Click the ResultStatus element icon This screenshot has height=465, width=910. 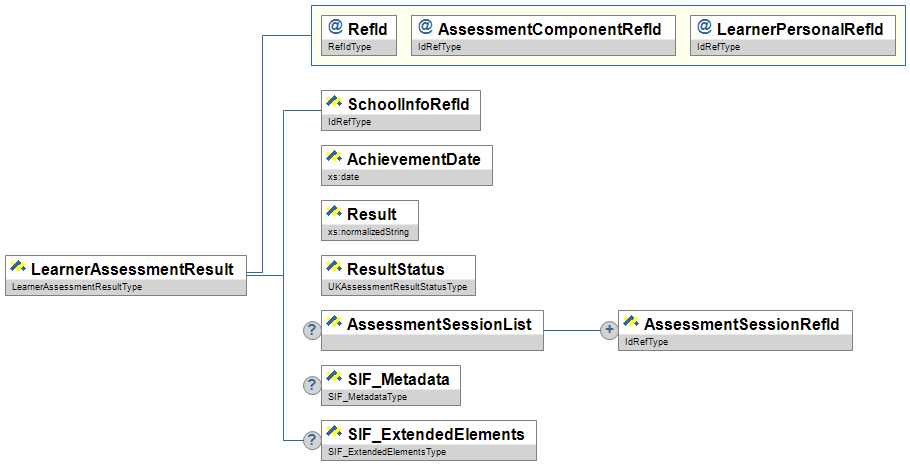point(334,268)
